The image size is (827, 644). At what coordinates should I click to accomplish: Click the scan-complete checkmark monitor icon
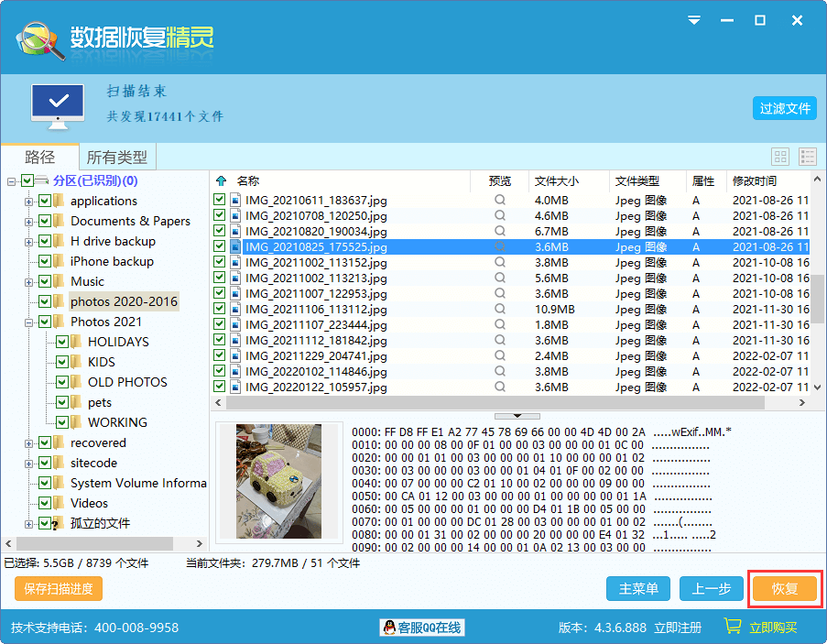tap(57, 101)
